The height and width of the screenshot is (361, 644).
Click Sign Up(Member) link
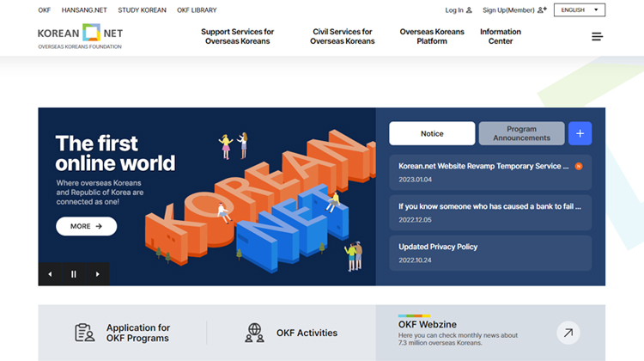pyautogui.click(x=508, y=9)
